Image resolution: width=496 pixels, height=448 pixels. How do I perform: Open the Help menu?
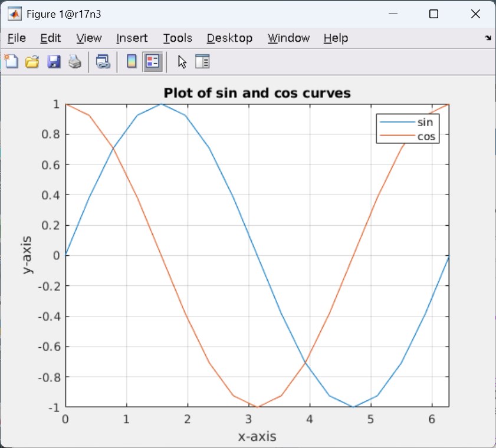336,38
